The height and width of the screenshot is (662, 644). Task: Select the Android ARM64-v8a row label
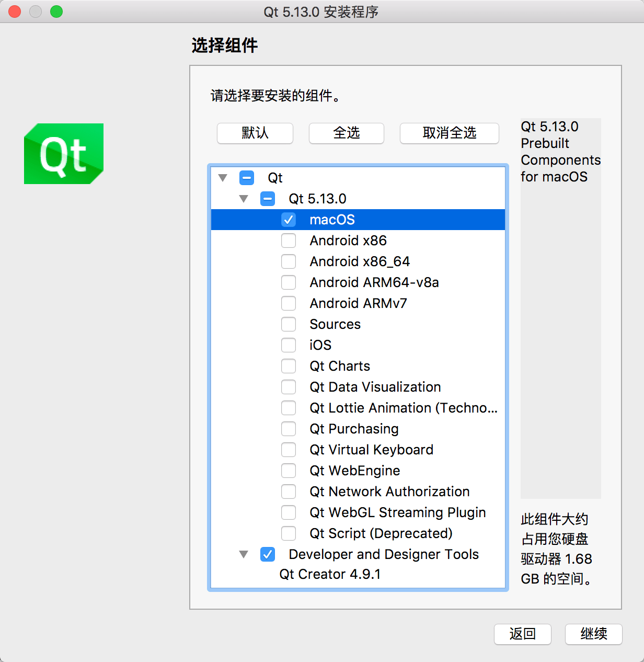[374, 282]
